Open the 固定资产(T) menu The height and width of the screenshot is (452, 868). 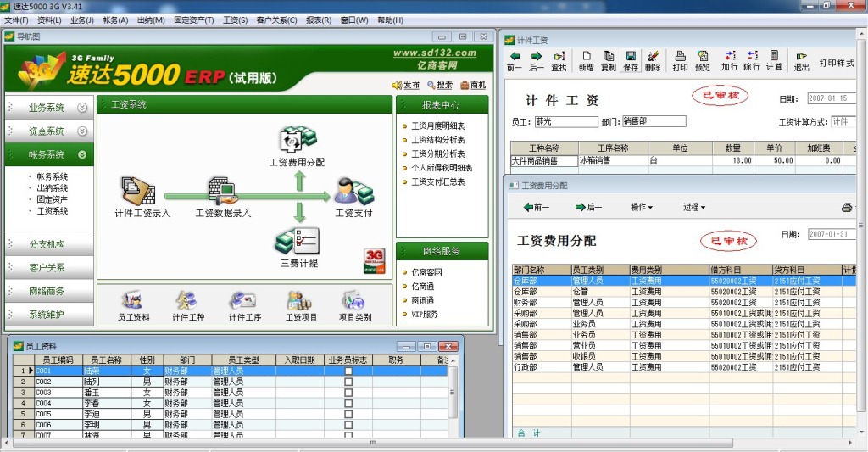click(x=194, y=20)
